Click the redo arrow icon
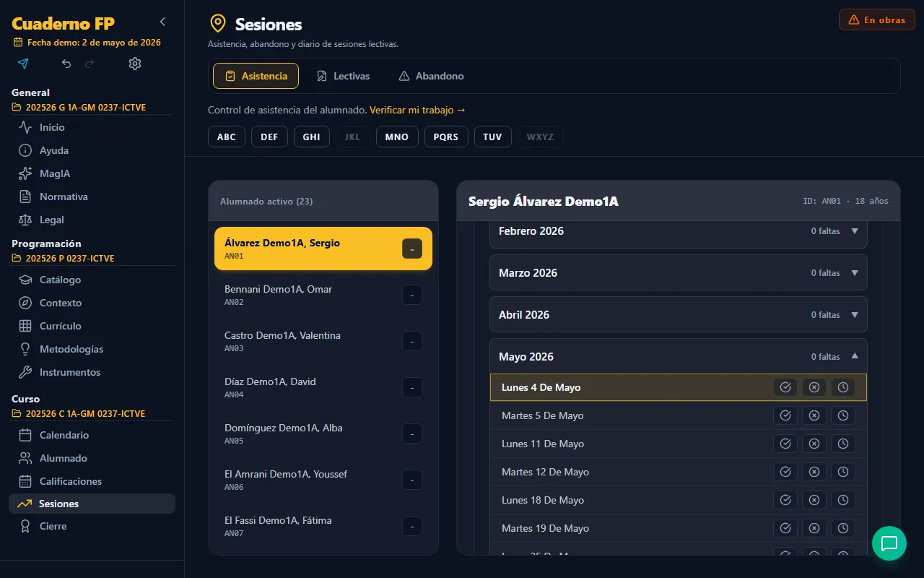Image resolution: width=924 pixels, height=578 pixels. [x=90, y=64]
